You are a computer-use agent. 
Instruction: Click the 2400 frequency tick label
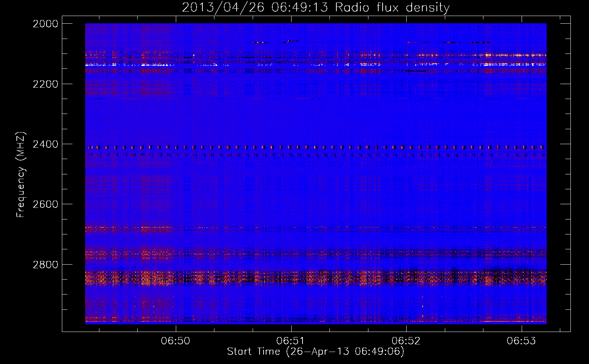(46, 144)
